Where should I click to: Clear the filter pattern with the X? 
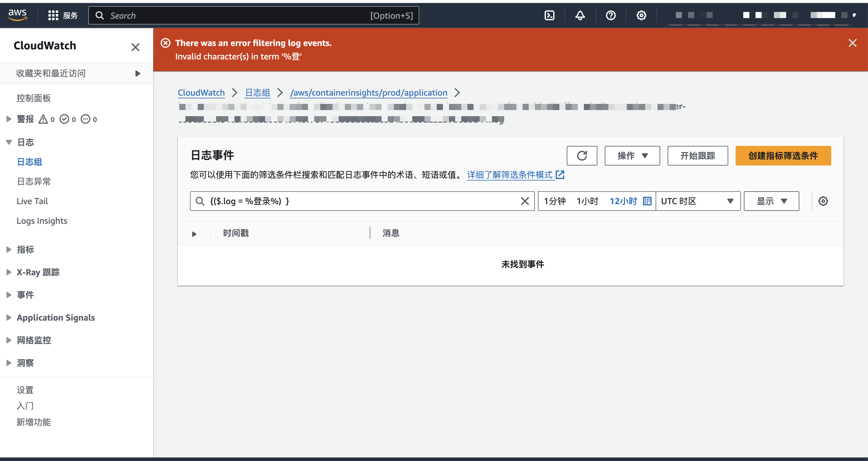click(525, 201)
